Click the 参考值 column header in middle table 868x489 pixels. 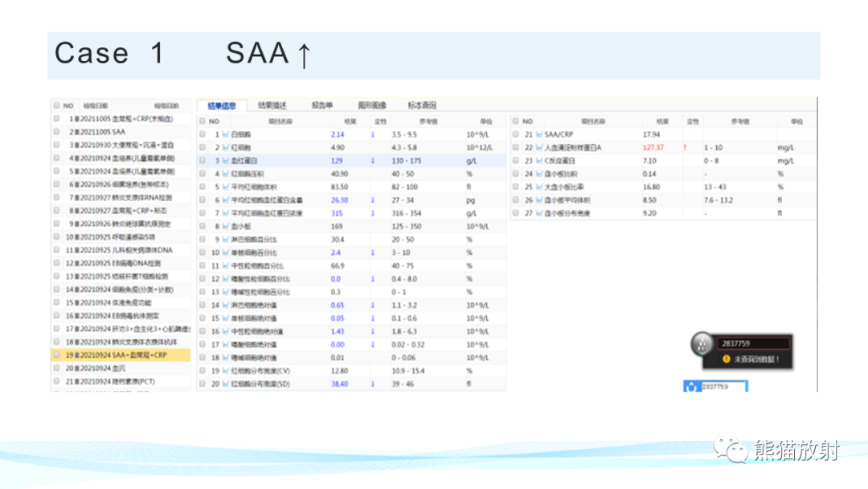tap(428, 121)
